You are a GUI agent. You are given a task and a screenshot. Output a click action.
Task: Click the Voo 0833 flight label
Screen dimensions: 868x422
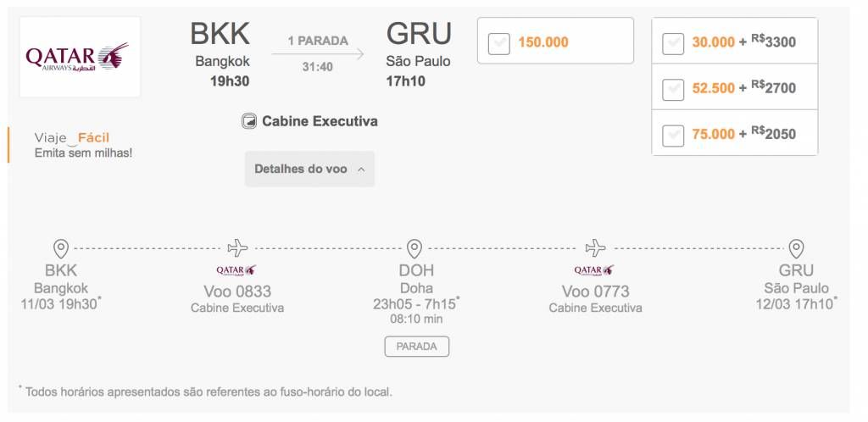(237, 291)
